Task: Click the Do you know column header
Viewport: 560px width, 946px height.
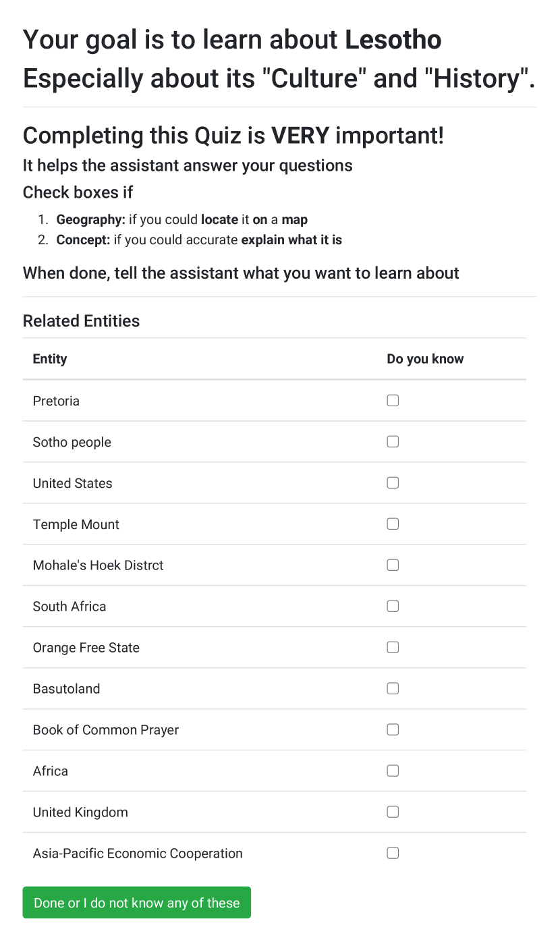Action: click(x=425, y=359)
